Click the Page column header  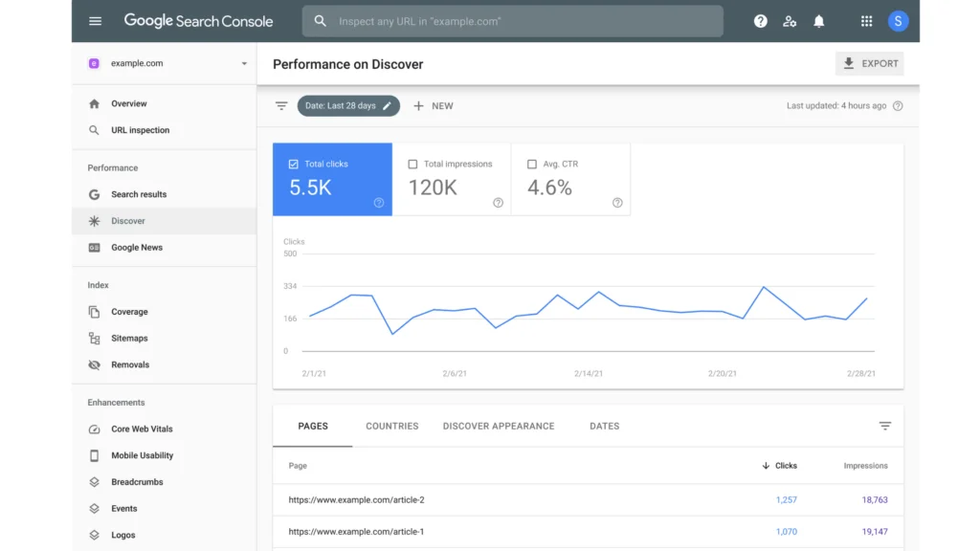(x=298, y=466)
